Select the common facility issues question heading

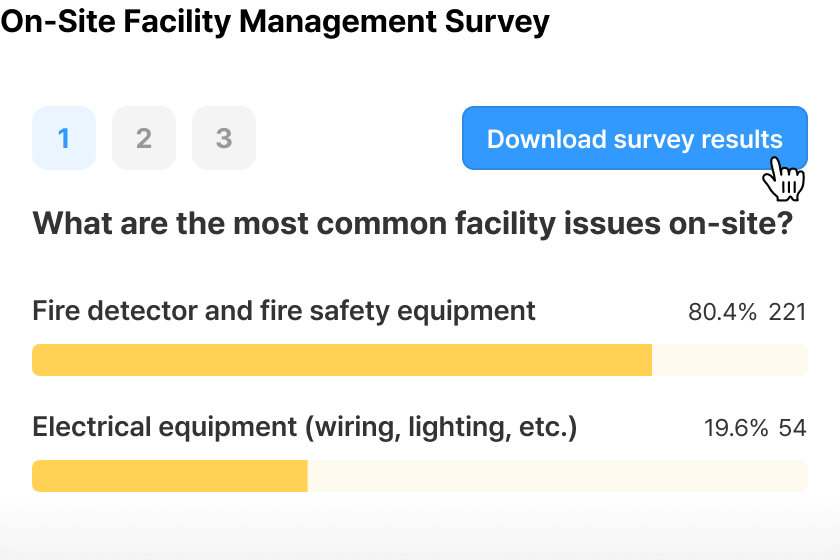412,223
